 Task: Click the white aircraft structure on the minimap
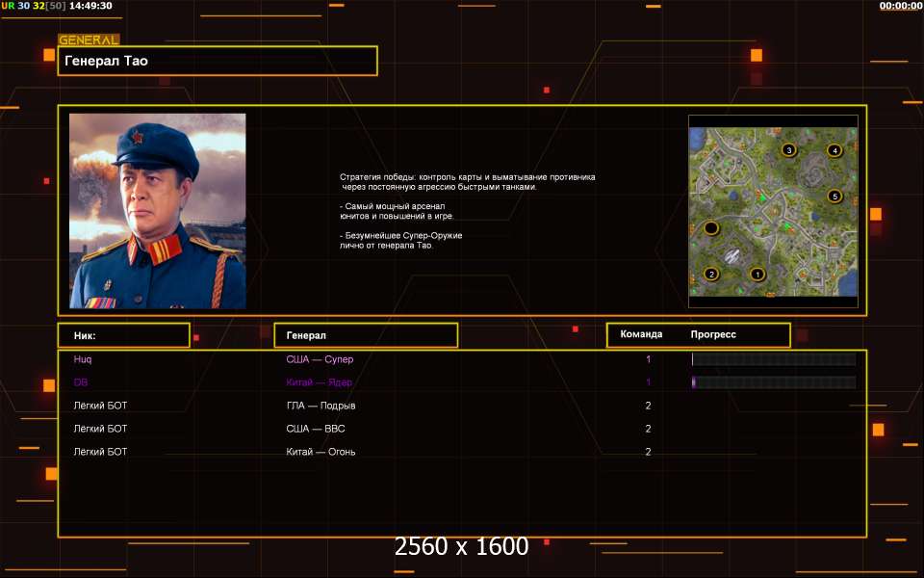[732, 256]
